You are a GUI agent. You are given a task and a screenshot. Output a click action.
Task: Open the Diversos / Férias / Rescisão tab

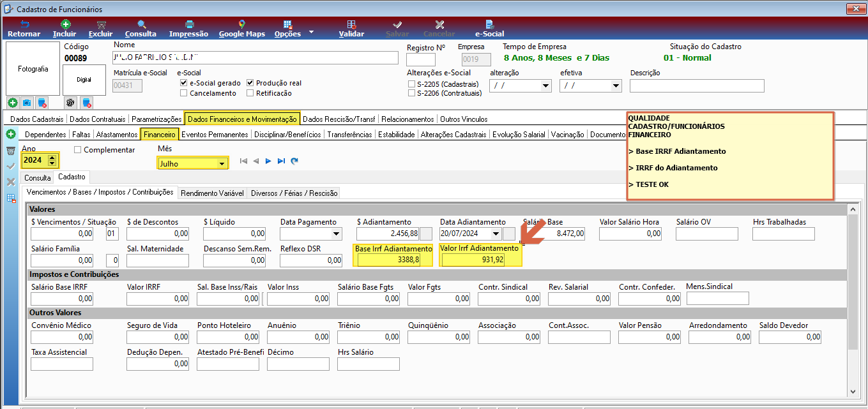293,193
